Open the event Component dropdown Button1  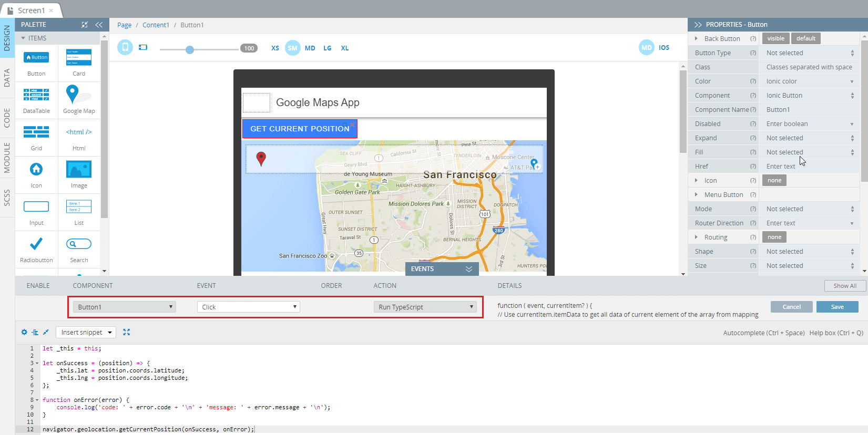click(x=124, y=307)
